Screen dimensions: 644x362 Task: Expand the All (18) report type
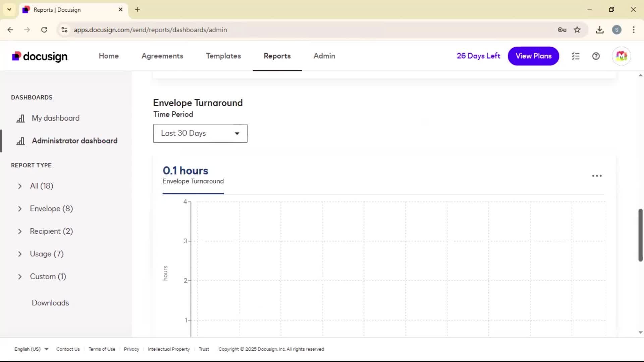click(x=20, y=186)
